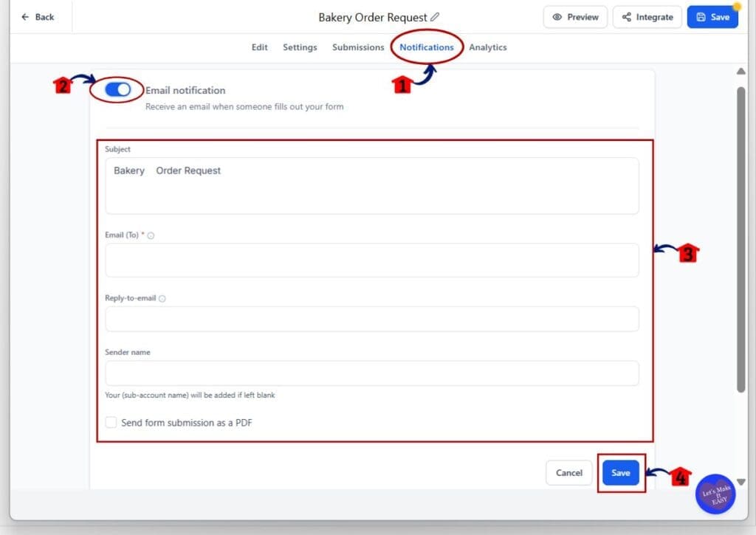The height and width of the screenshot is (535, 756).
Task: Click into the Subject text area
Action: (x=372, y=186)
